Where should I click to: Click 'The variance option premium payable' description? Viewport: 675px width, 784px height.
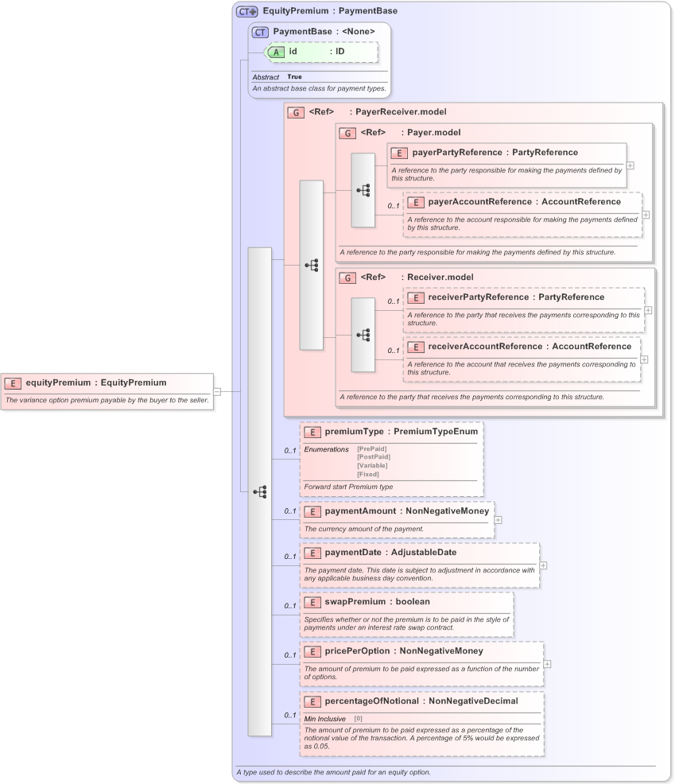(x=107, y=400)
